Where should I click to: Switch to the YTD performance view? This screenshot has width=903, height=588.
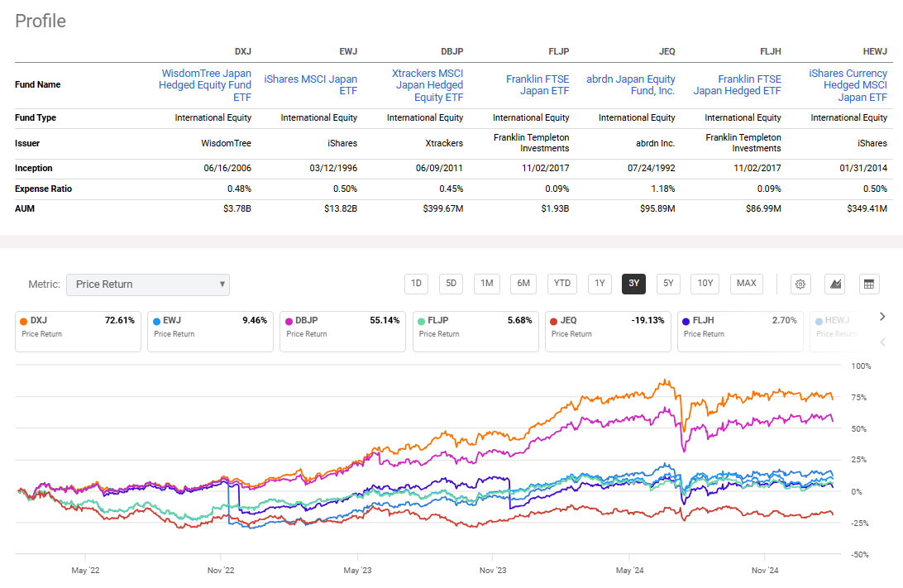pos(561,283)
